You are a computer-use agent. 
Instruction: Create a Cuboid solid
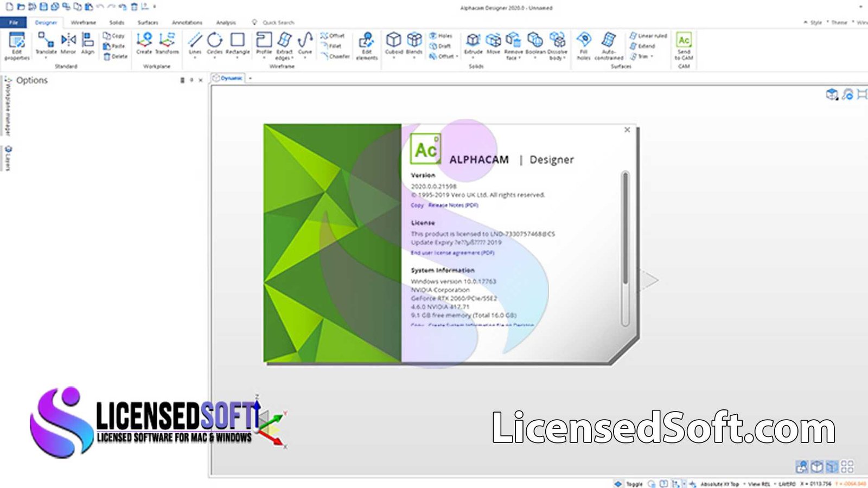394,44
